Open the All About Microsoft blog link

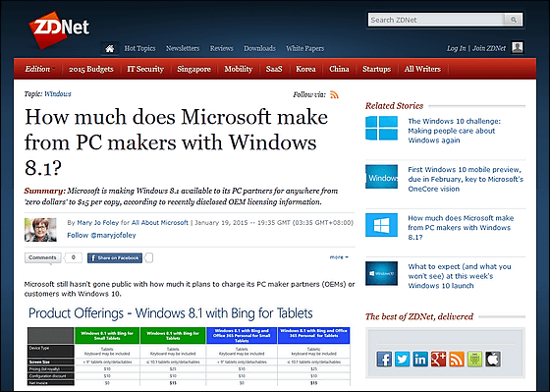click(x=160, y=222)
